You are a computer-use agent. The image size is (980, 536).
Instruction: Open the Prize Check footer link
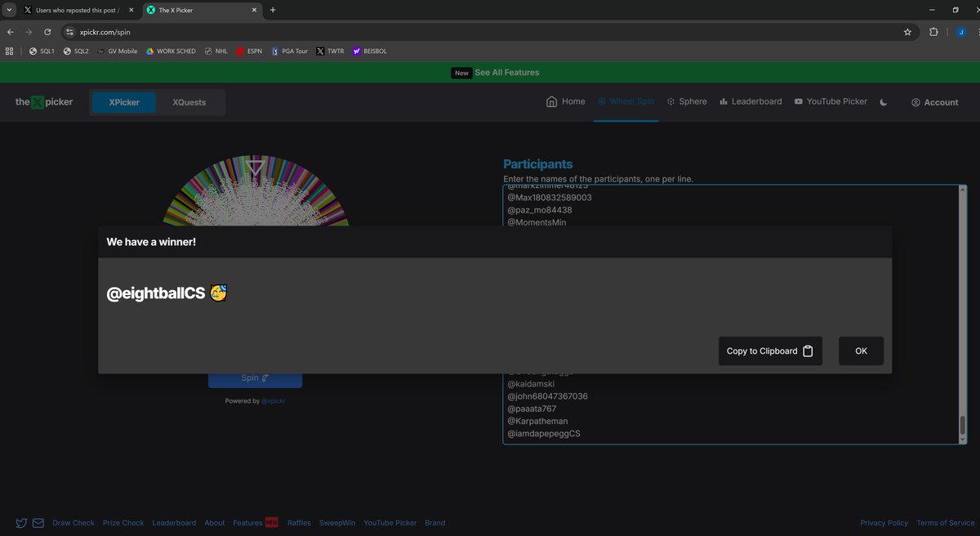pyautogui.click(x=123, y=523)
